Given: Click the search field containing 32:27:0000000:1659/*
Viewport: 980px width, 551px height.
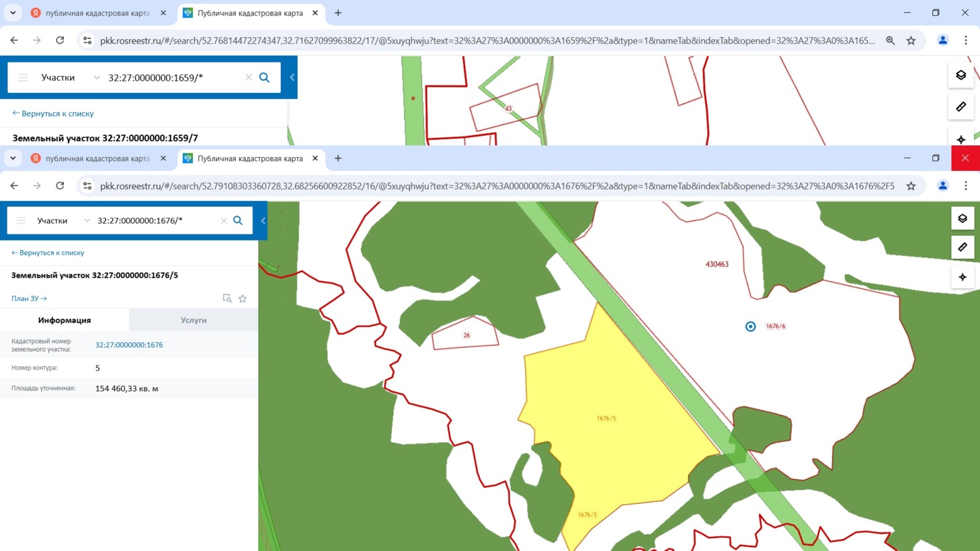Looking at the screenshot, I should click(171, 77).
